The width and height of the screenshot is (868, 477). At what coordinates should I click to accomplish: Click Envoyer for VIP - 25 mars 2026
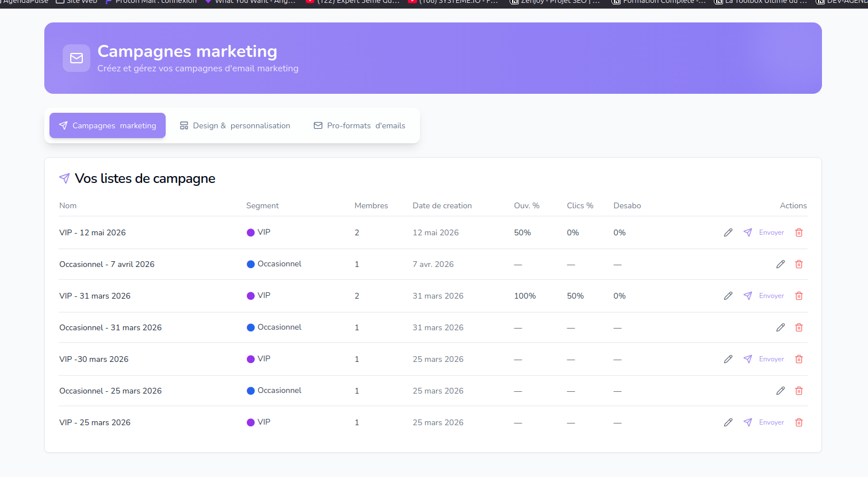click(x=764, y=422)
